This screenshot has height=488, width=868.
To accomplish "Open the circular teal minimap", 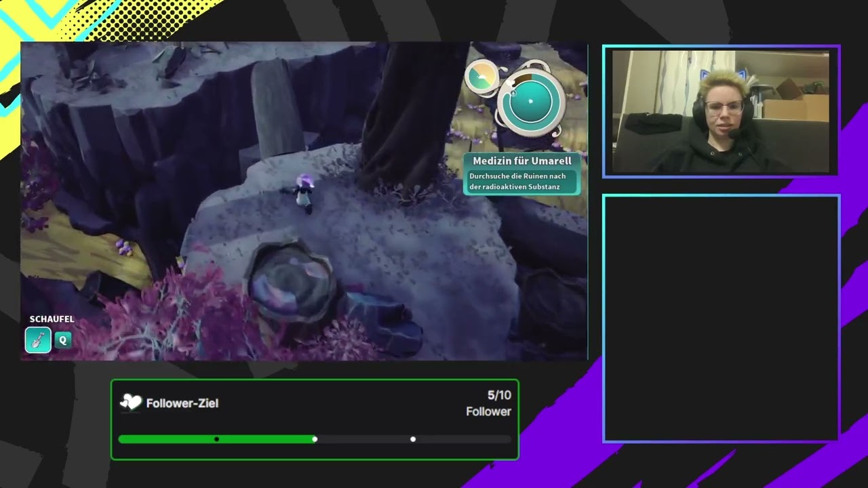I will (x=531, y=102).
